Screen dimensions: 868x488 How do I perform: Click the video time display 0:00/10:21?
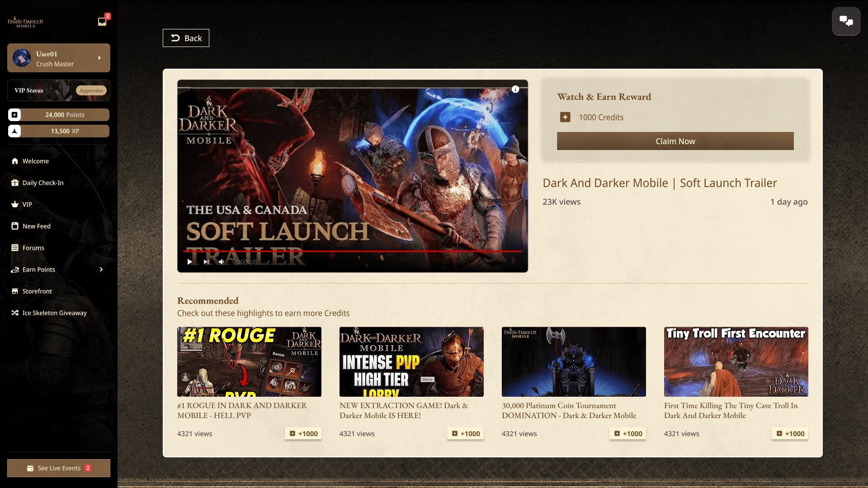pos(245,262)
